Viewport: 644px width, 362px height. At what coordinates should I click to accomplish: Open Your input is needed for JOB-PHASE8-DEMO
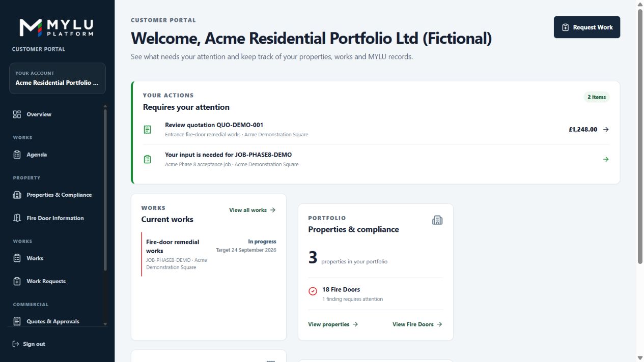[376, 159]
